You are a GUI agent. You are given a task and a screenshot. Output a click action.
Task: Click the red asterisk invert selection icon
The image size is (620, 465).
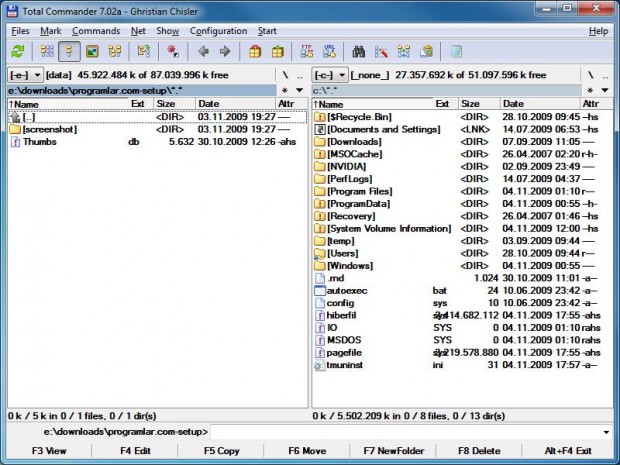pos(172,51)
